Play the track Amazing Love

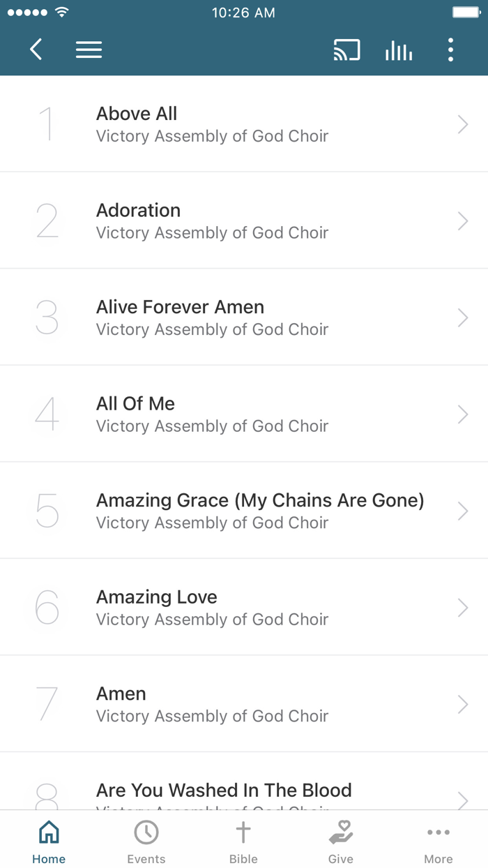(244, 606)
